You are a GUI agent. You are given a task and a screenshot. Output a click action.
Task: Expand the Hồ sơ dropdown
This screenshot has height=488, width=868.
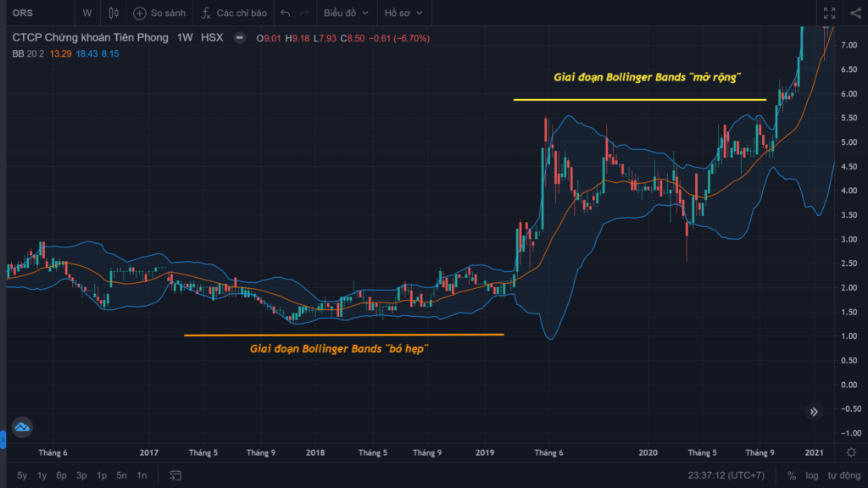pos(403,13)
